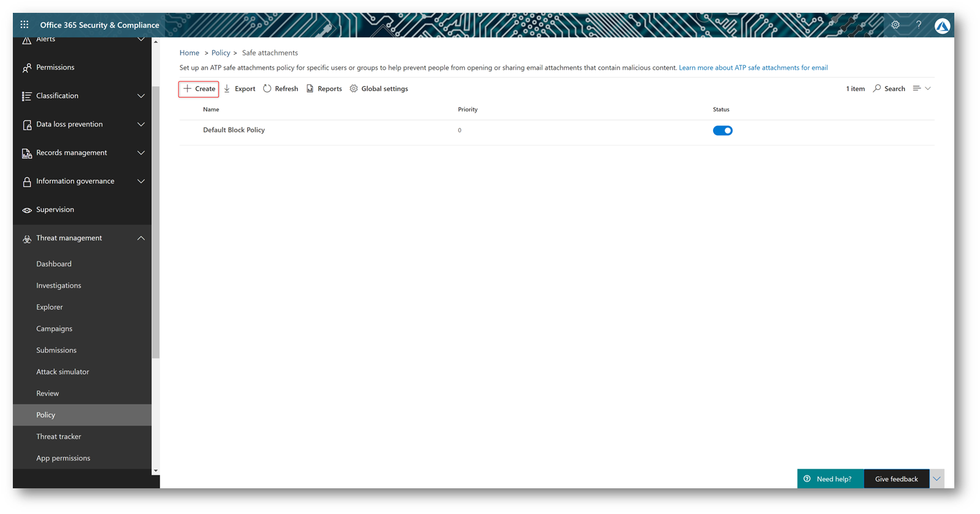Image resolution: width=980 pixels, height=514 pixels.
Task: Open the app launcher waffle icon
Action: (x=24, y=24)
